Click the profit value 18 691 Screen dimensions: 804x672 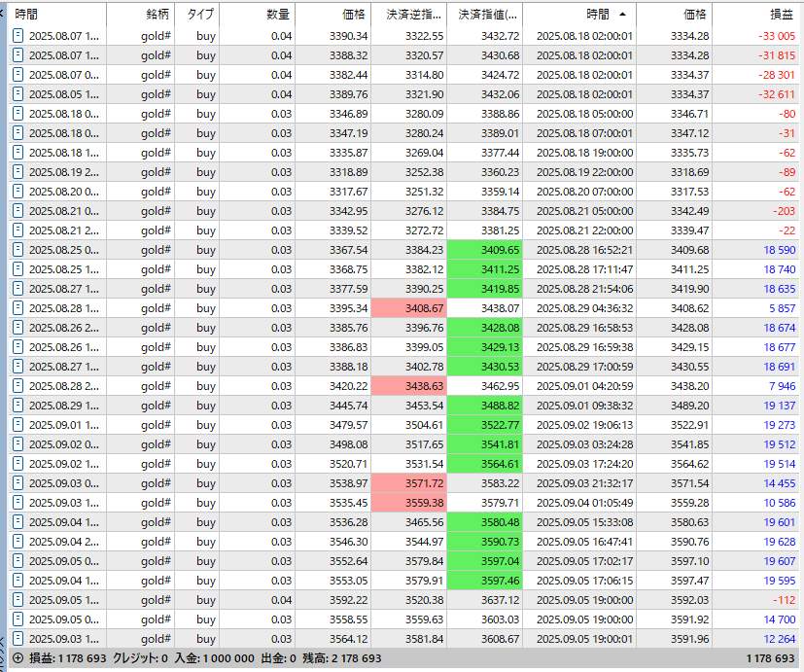(x=780, y=367)
